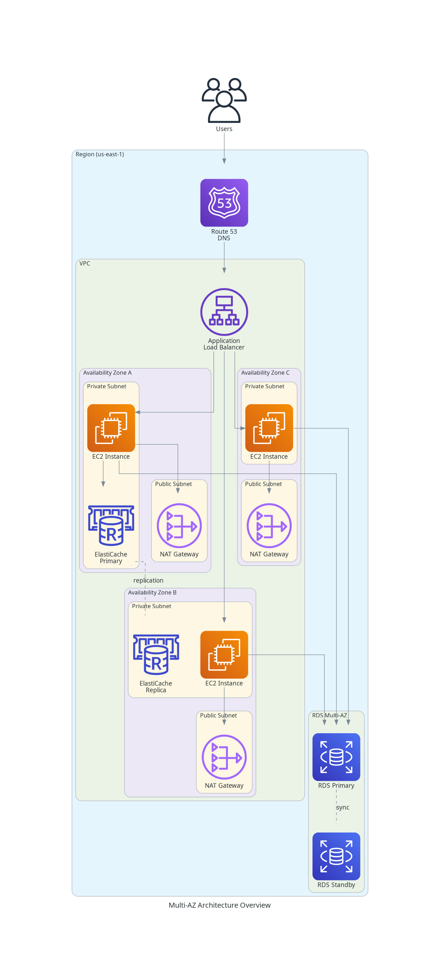Click 'Public Subnet' label in Zone A
440x980 pixels.
[x=173, y=484]
